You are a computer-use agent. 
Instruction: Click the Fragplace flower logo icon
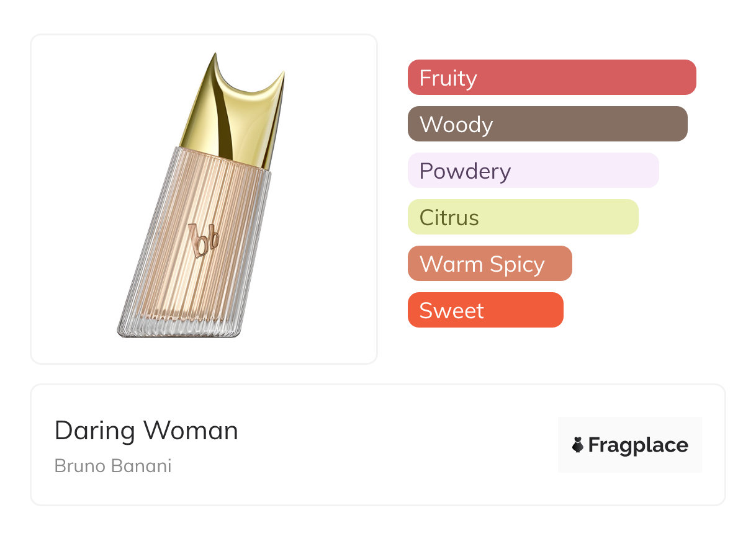[x=578, y=445]
